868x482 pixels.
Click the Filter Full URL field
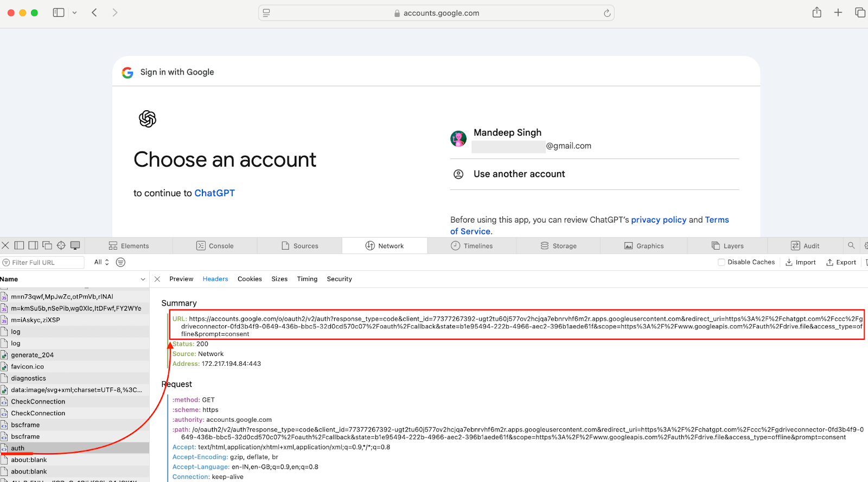42,263
